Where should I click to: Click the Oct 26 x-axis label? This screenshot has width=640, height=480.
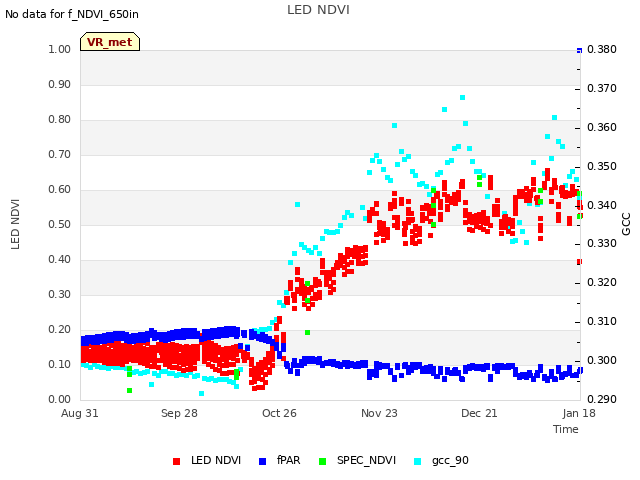[279, 413]
